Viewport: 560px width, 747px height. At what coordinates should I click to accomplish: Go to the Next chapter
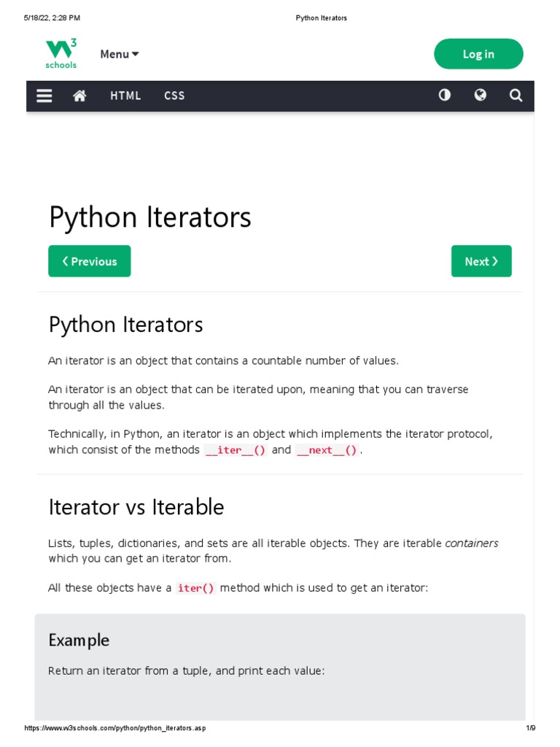click(481, 261)
